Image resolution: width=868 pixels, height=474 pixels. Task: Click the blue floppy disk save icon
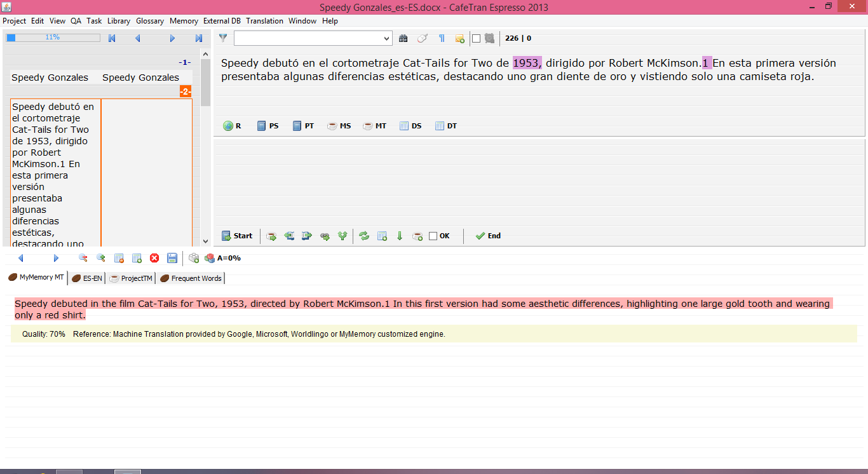click(172, 258)
